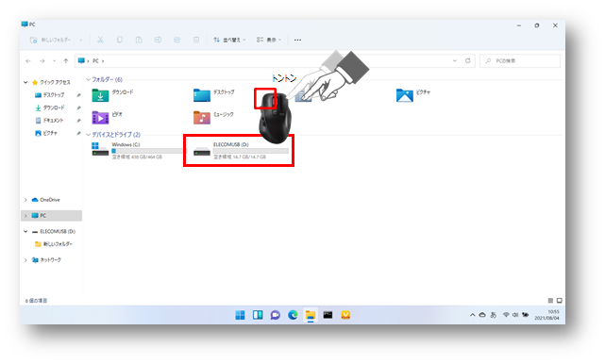Image resolution: width=605 pixels, height=364 pixels.
Task: Select the ELECOMUSB (D:) drive
Action: coord(239,150)
